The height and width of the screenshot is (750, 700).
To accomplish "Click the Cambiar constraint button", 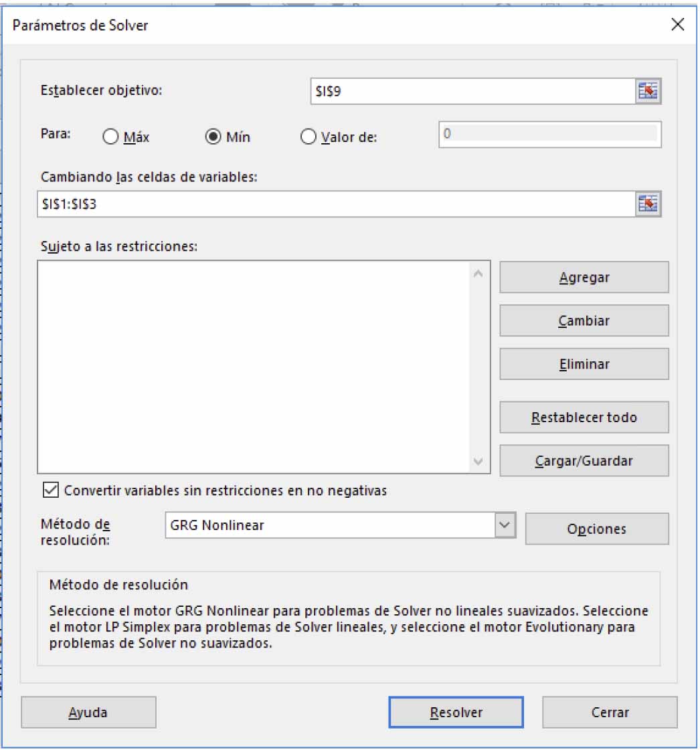I will coord(584,321).
